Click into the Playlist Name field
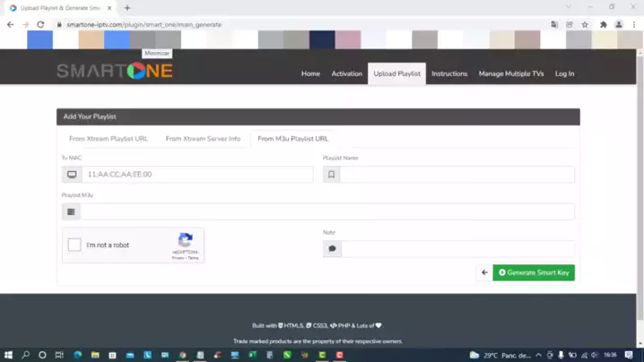Viewport: 644px width, 362px height. coord(457,175)
